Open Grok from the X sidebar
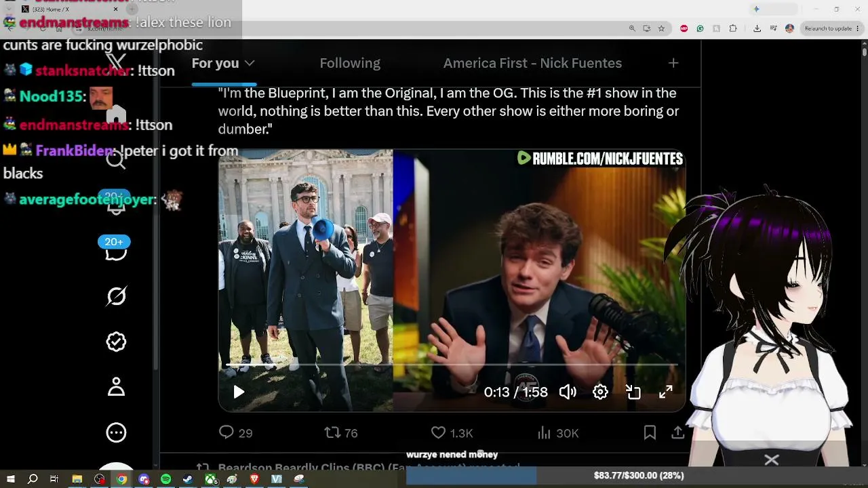 tap(116, 296)
